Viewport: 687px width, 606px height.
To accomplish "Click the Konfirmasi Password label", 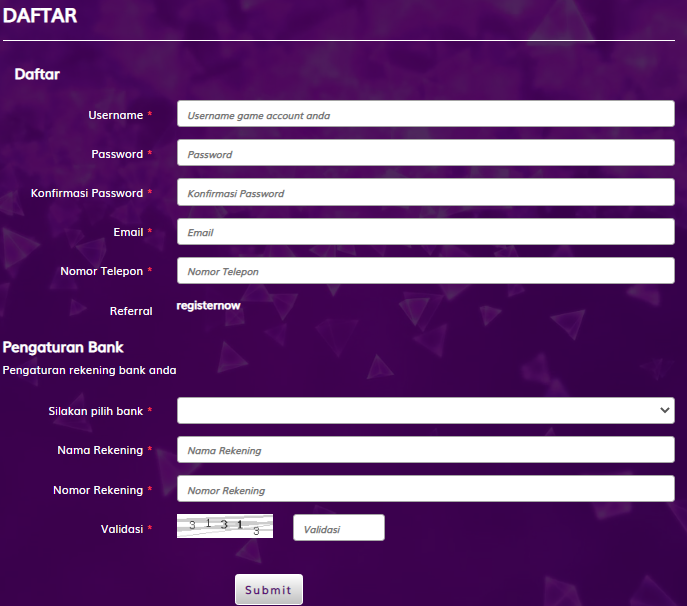I will coord(87,193).
